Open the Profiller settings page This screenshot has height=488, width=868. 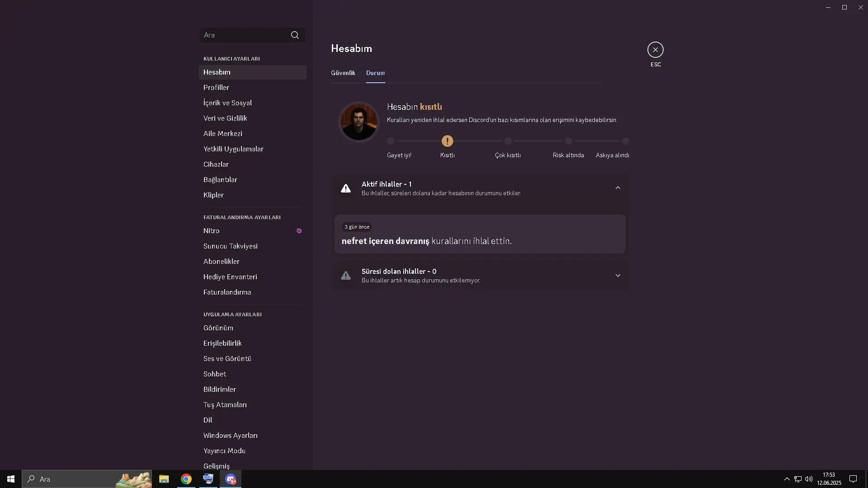pos(253,88)
